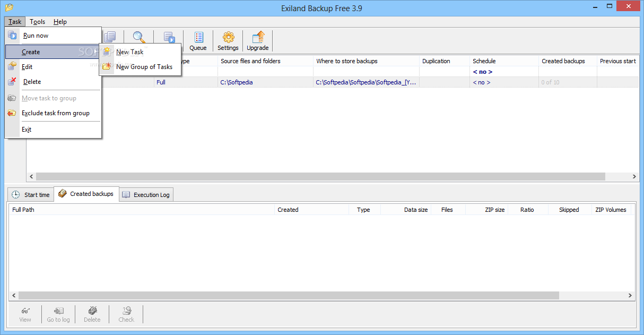Click the Exiland Backup icon in title bar
This screenshot has width=644, height=335.
tap(8, 7)
